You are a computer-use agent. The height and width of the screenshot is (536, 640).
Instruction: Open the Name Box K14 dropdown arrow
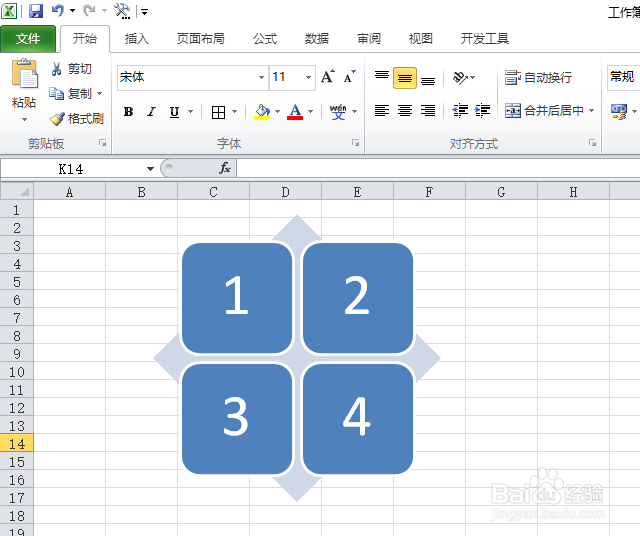(x=150, y=169)
